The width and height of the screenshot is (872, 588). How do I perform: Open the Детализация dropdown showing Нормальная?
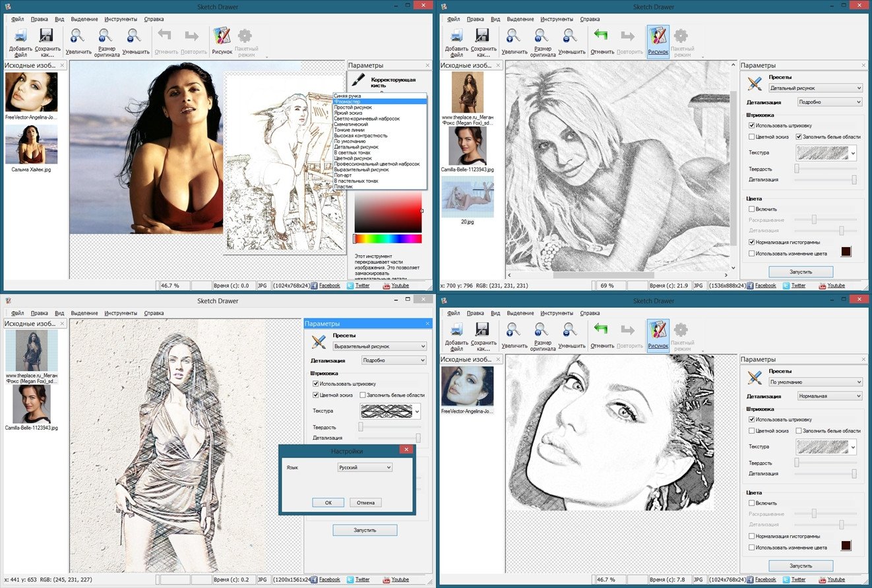point(829,396)
